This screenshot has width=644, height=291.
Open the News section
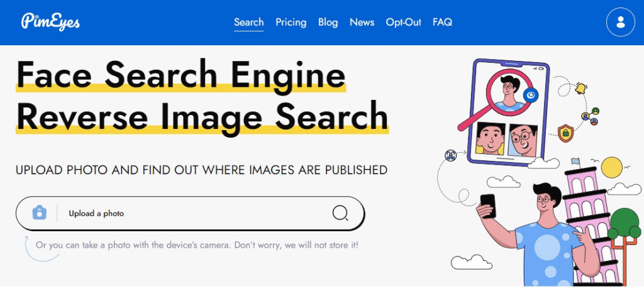362,22
